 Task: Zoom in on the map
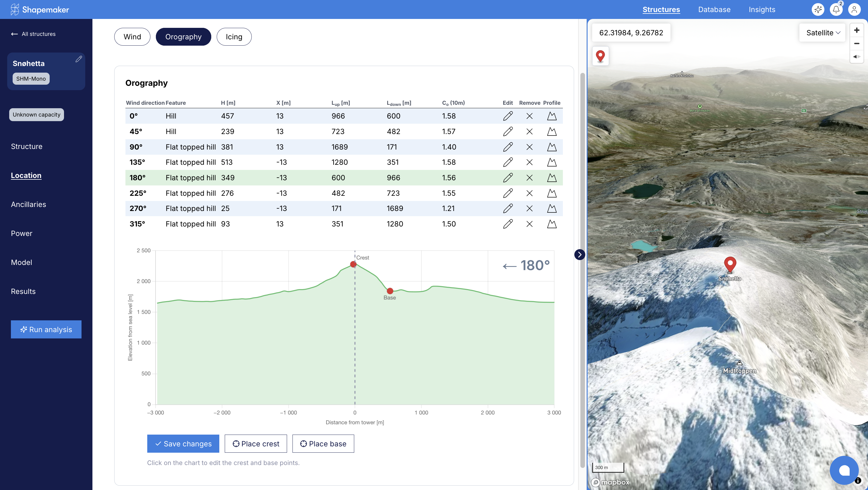tap(857, 30)
